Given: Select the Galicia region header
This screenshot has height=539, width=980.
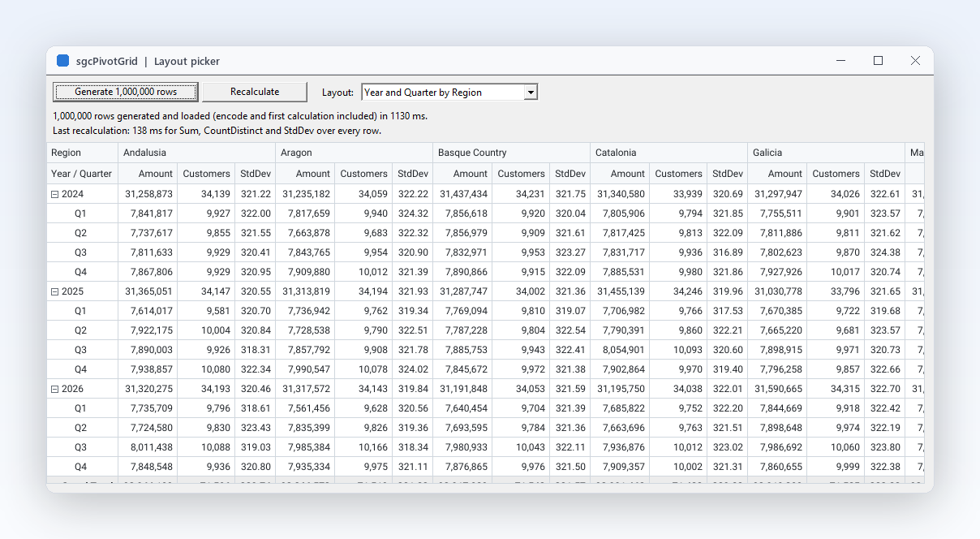Looking at the screenshot, I should click(x=827, y=153).
